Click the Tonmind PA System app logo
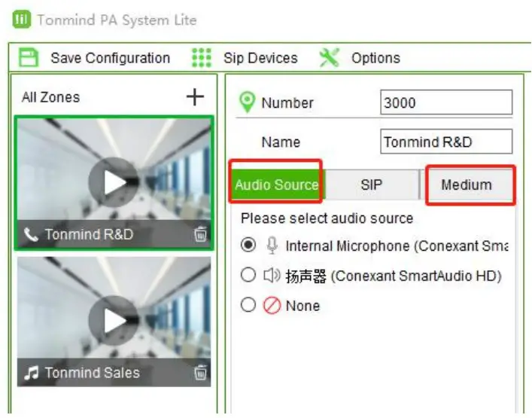This screenshot has width=532, height=418. pyautogui.click(x=22, y=20)
